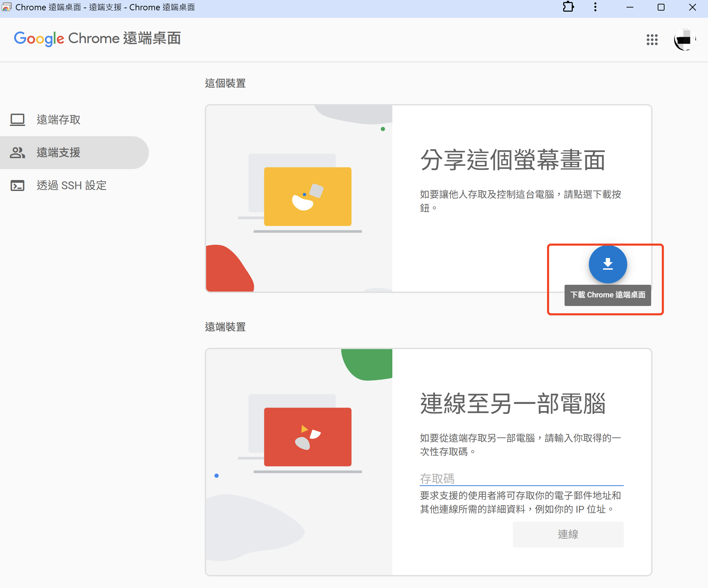This screenshot has height=588, width=708.
Task: Select 遠端支援 in the sidebar
Action: (74, 153)
